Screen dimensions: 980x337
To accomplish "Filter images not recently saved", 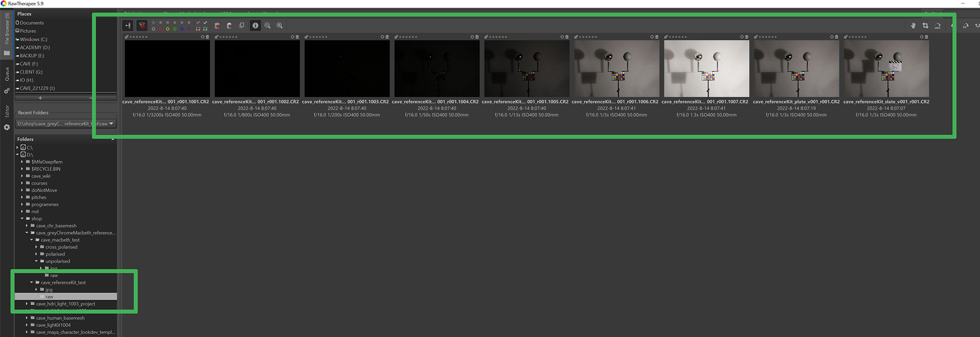I will point(198,29).
